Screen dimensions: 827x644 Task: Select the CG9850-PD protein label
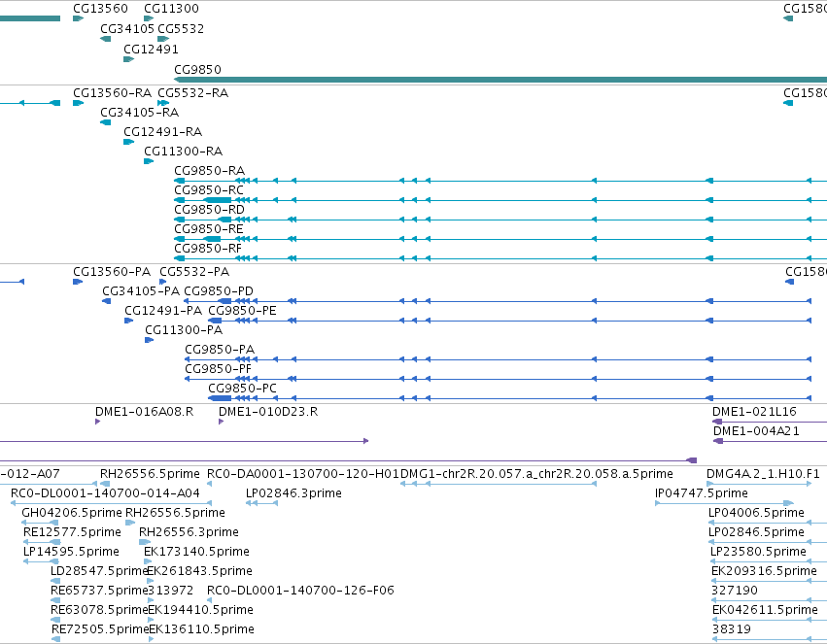coord(219,291)
